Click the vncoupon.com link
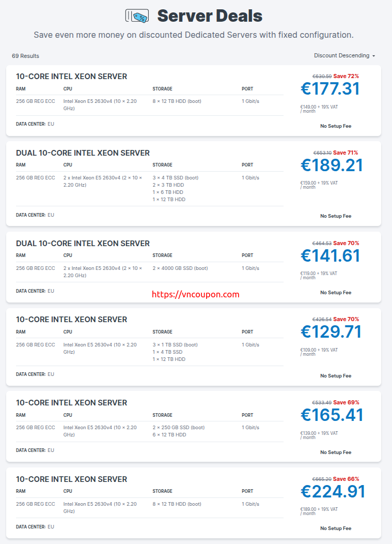This screenshot has height=544, width=392. tap(195, 294)
